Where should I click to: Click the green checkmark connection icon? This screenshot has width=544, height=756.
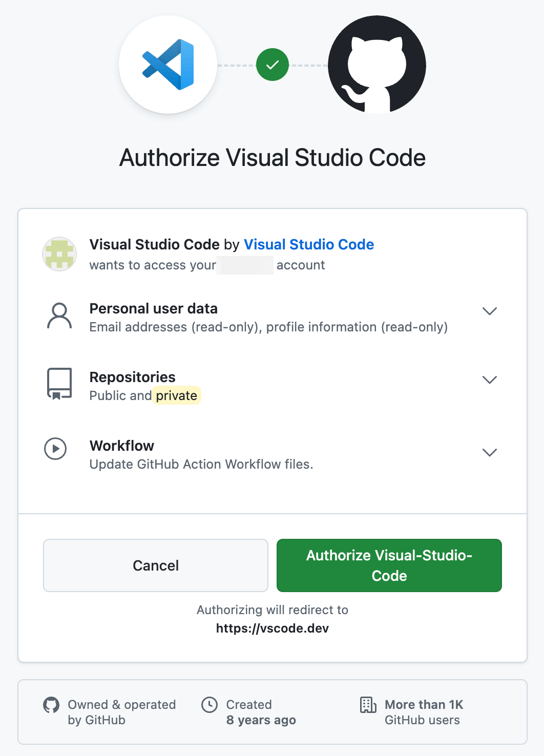273,65
